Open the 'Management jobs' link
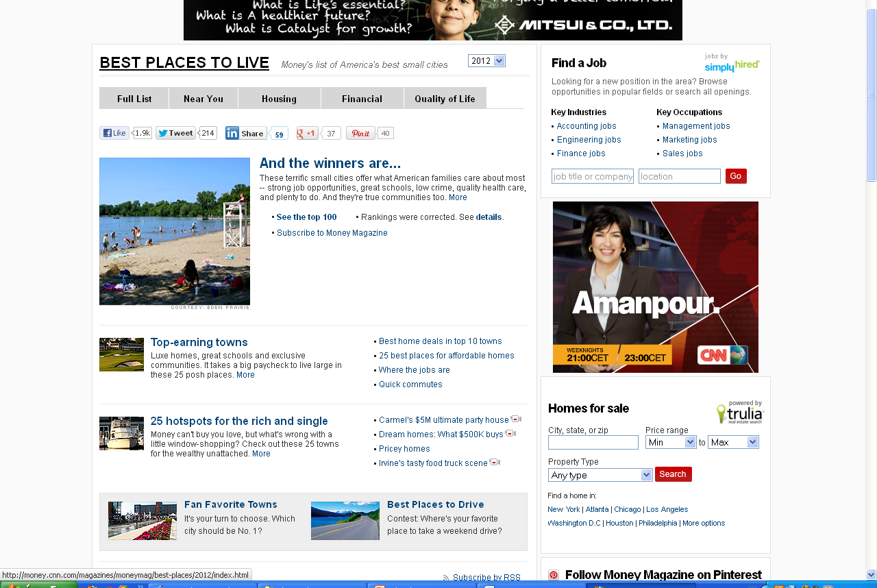The height and width of the screenshot is (588, 877). (696, 126)
